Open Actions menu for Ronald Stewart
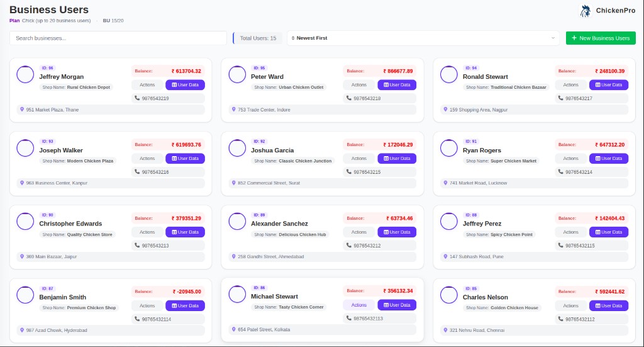 (570, 84)
